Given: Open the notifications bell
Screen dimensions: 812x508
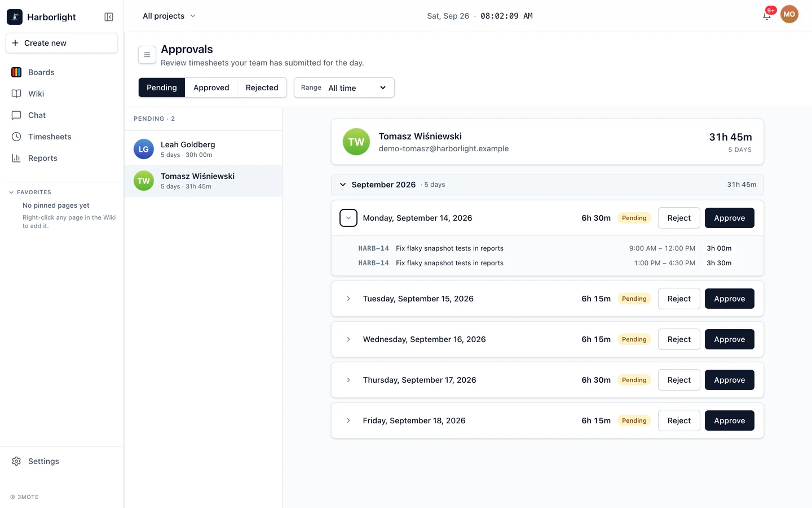Looking at the screenshot, I should pos(767,16).
